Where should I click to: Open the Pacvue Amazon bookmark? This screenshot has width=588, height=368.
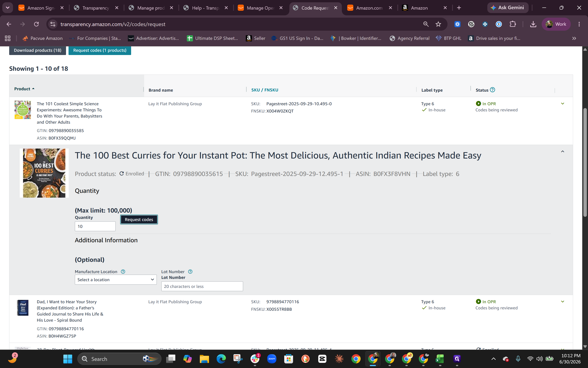coord(42,38)
